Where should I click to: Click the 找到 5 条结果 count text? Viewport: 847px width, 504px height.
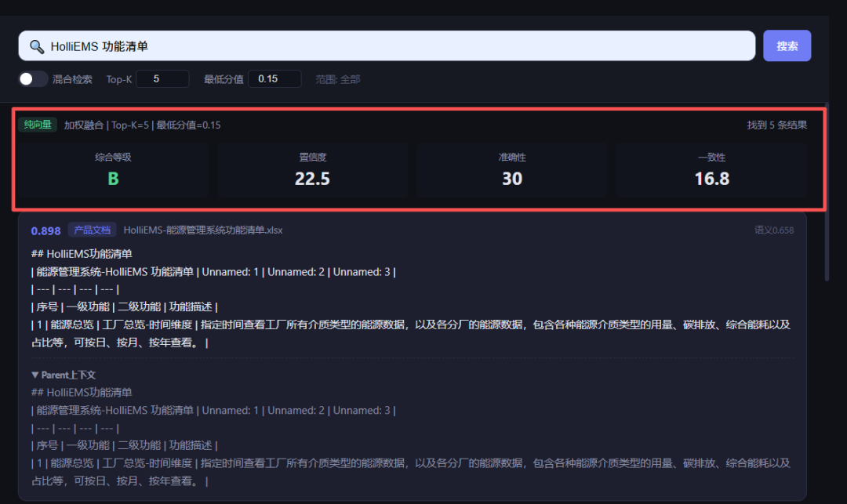pos(776,125)
